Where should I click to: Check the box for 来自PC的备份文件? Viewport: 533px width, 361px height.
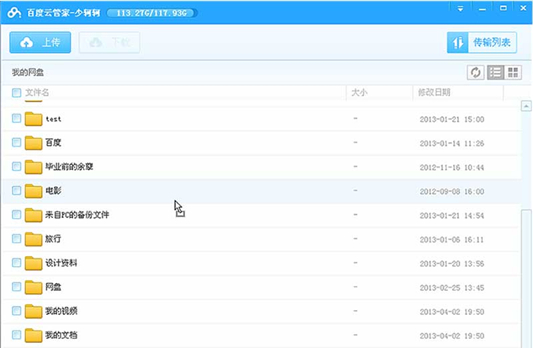click(16, 214)
